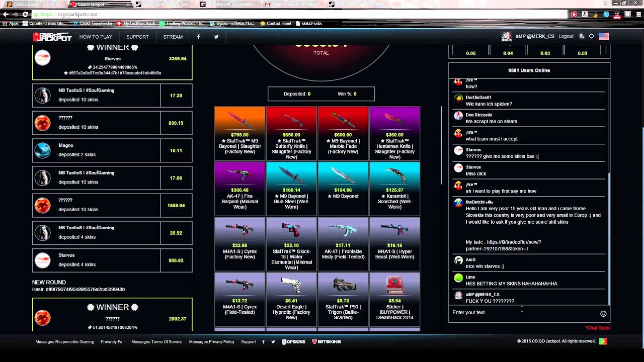Select StatTrak P90 Trigon $5.73 item
The width and height of the screenshot is (644, 362).
click(x=343, y=299)
